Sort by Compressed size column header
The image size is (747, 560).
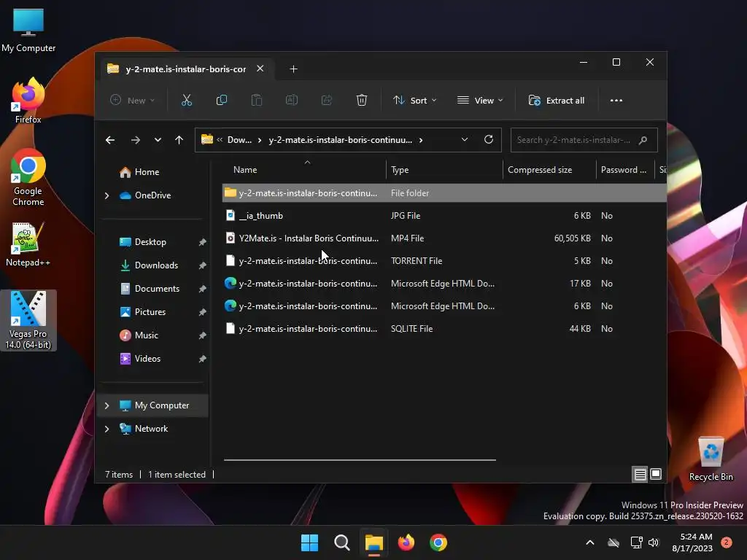tap(549, 170)
